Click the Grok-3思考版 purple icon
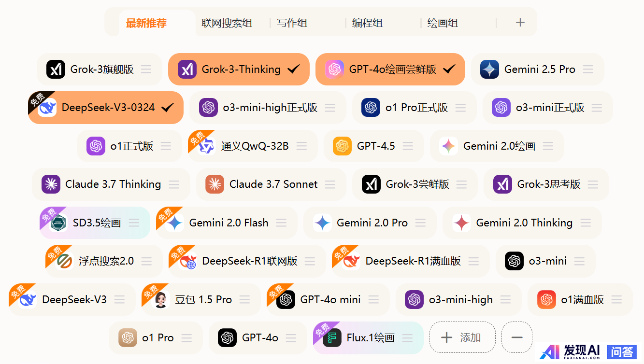Viewport: 644px width, 364px height. (502, 184)
